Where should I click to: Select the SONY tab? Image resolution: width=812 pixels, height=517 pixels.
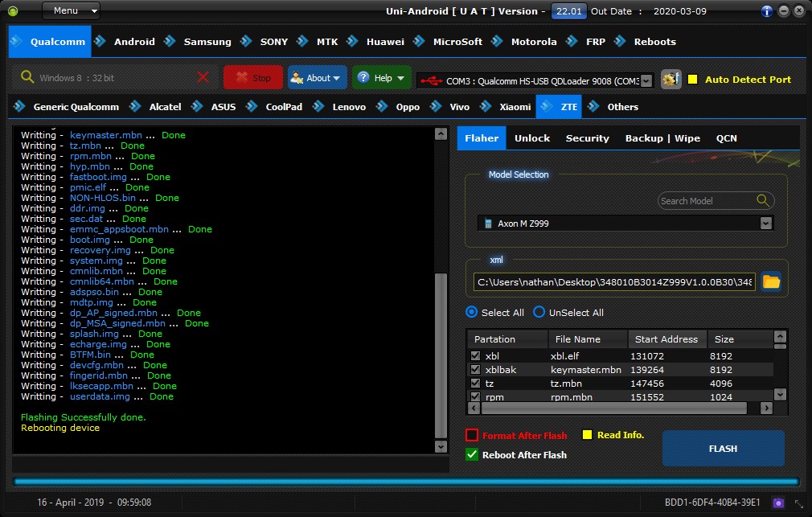click(274, 42)
